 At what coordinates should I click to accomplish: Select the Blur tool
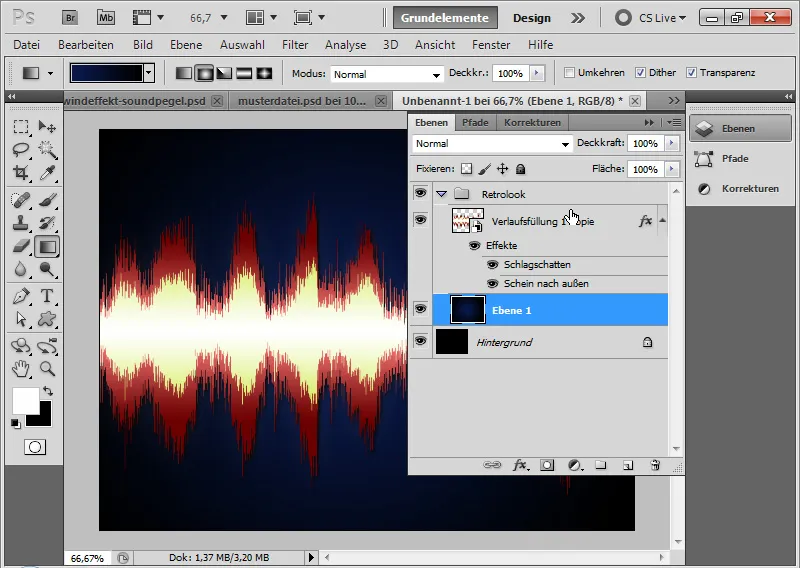21,269
